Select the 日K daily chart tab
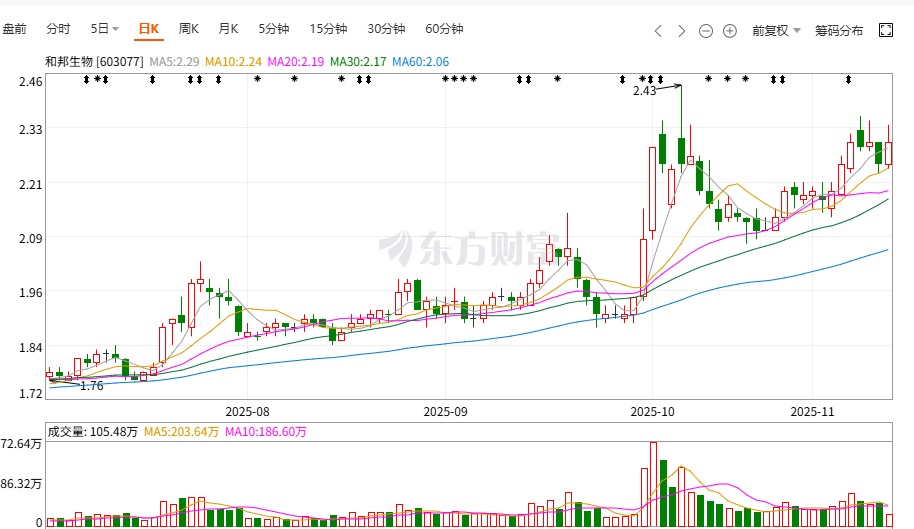The width and height of the screenshot is (914, 529). coord(149,29)
